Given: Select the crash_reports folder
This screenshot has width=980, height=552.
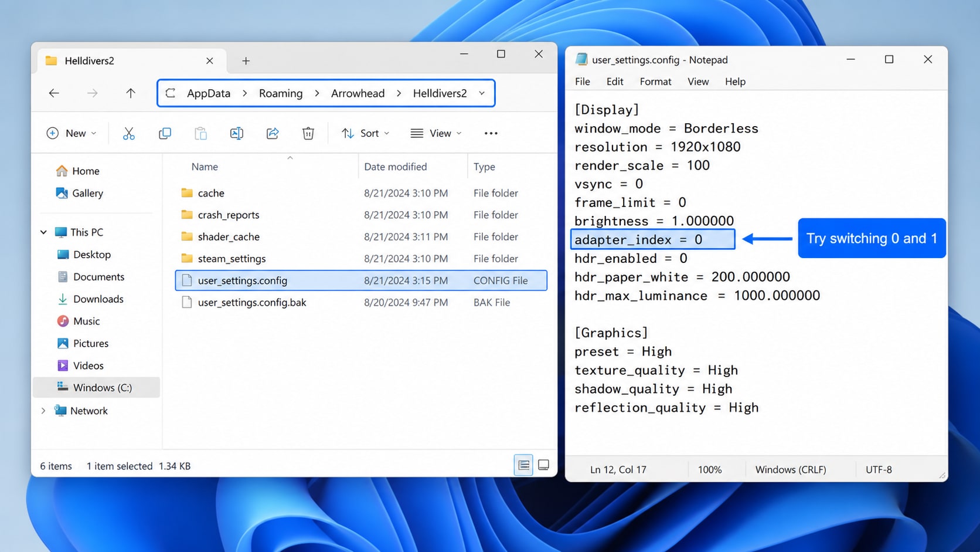Looking at the screenshot, I should (361, 215).
